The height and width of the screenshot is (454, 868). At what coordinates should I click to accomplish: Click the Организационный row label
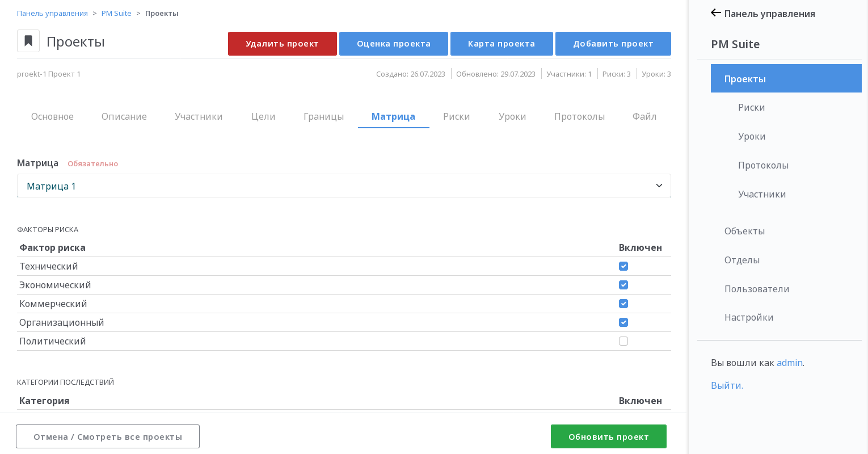pos(62,322)
